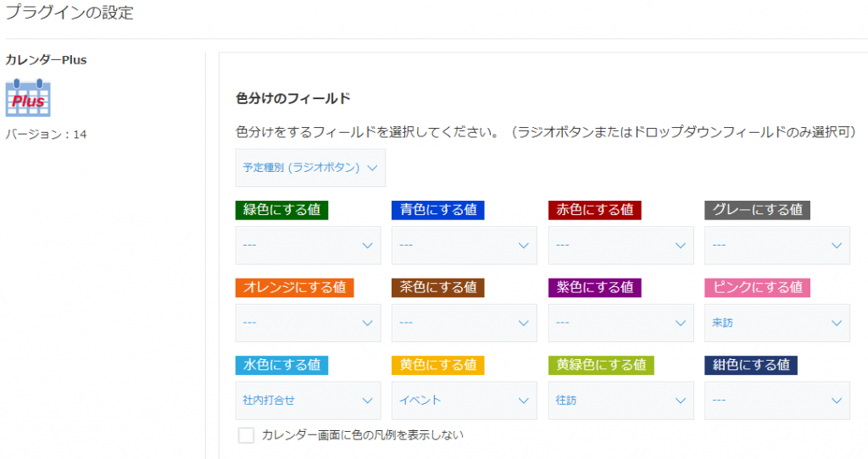Click the pink ピンクにする値 color label
This screenshot has height=459, width=868.
(x=757, y=288)
